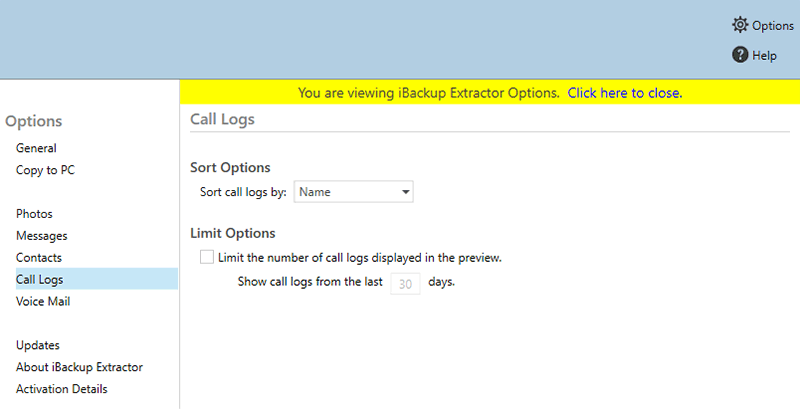Select Call Logs in the sidebar

(x=97, y=279)
